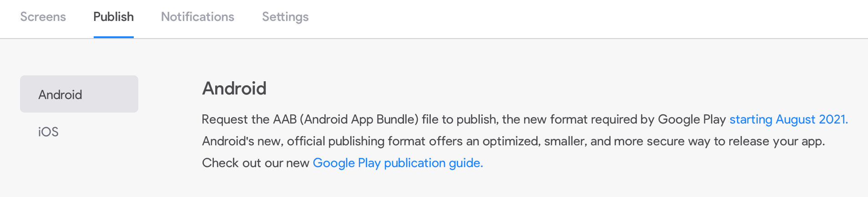
Task: Go to the Settings tab
Action: (285, 17)
